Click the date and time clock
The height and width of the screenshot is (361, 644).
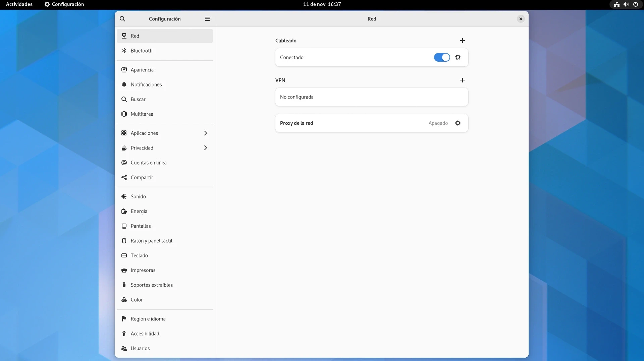[322, 4]
